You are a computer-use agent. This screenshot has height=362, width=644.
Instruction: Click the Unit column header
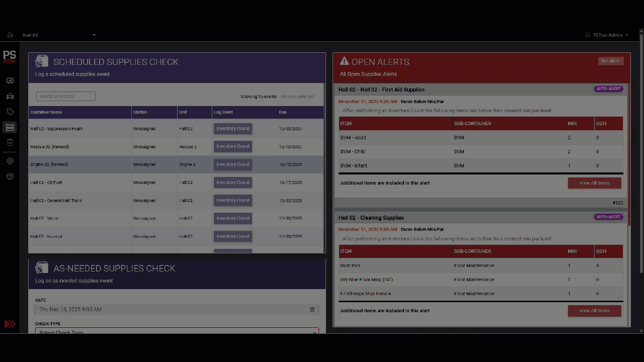tap(194, 112)
